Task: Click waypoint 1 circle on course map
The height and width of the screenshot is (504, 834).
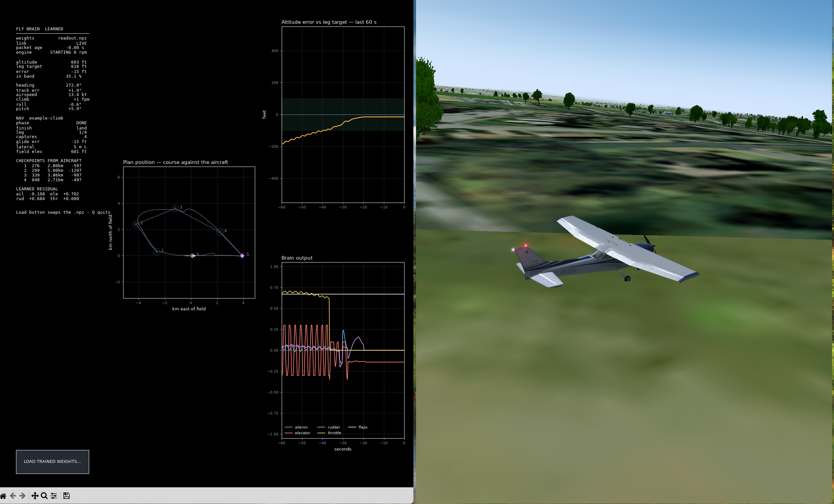Action: pyautogui.click(x=157, y=252)
